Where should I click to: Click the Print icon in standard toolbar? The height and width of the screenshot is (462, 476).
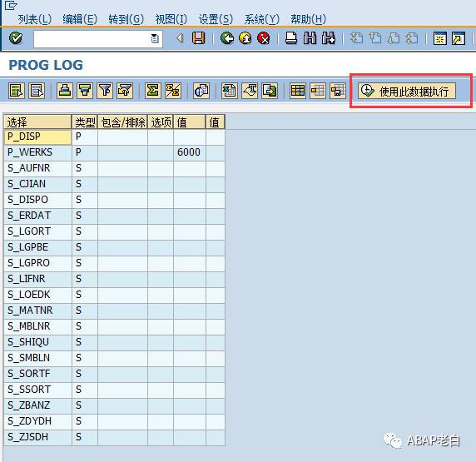(x=291, y=38)
